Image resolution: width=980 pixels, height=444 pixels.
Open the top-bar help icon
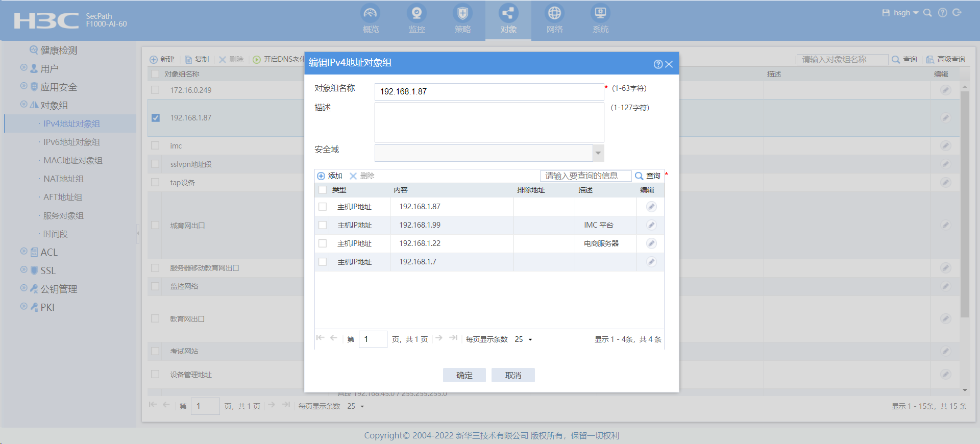tap(942, 13)
